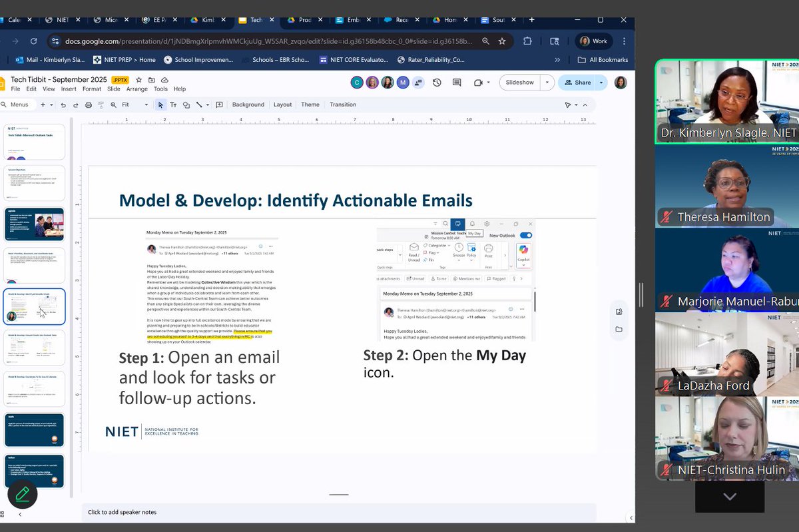Viewport: 799px width, 532px height.
Task: Click the Move to folder icon
Action: coord(153,80)
